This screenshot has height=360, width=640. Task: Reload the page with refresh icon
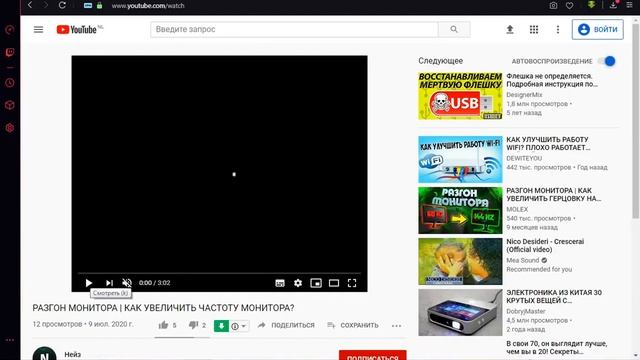pyautogui.click(x=62, y=5)
